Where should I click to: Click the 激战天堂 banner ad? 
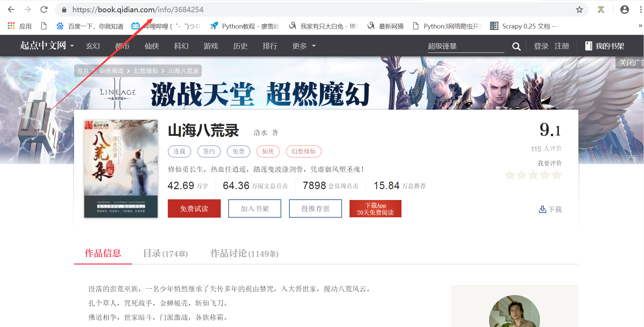point(260,94)
